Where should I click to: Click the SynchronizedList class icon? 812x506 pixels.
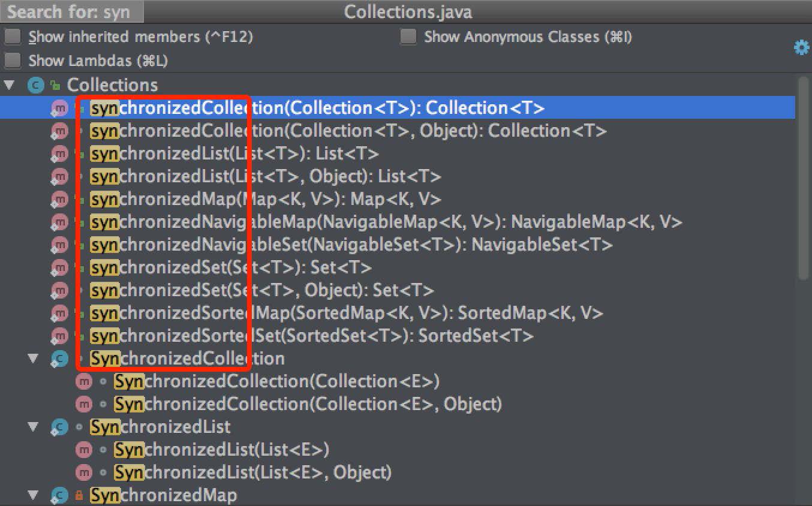pos(59,427)
